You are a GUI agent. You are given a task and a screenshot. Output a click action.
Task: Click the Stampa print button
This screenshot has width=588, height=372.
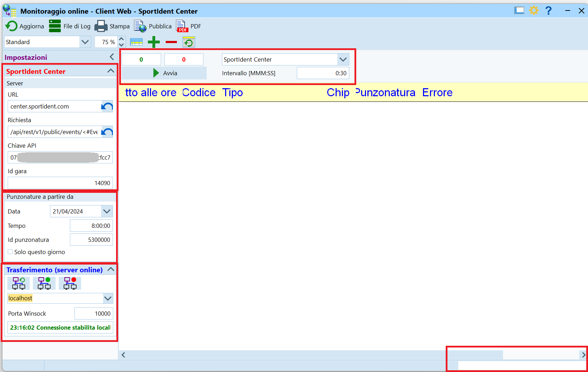point(112,26)
